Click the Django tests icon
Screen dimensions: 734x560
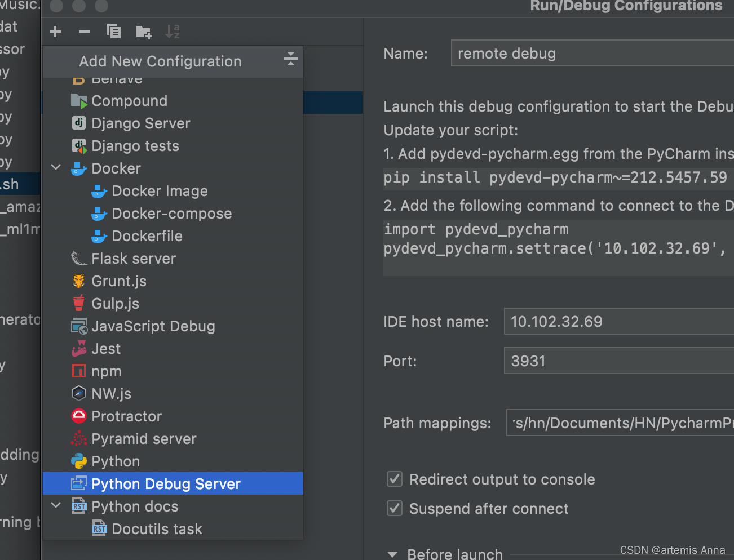pos(79,146)
